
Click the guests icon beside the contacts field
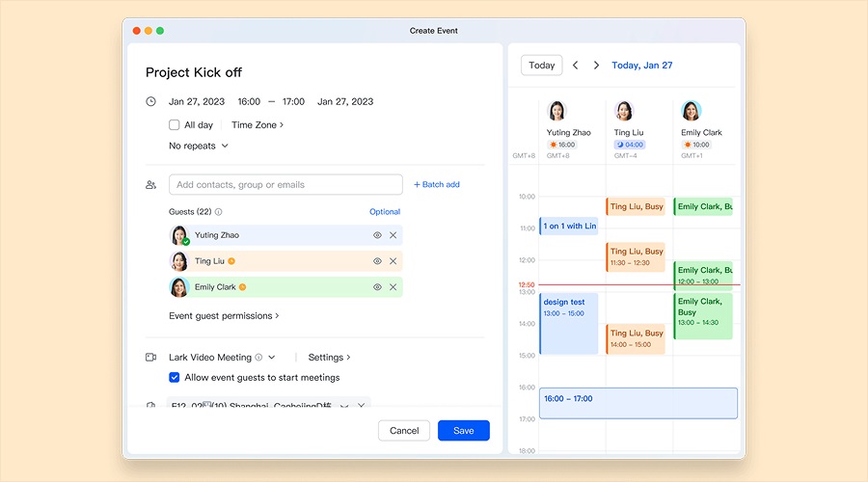[150, 185]
